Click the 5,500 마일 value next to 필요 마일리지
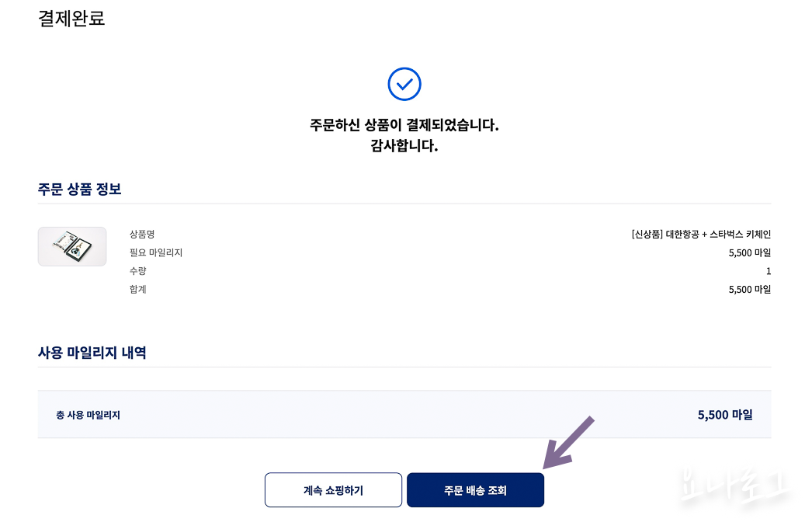This screenshot has width=812, height=522. pos(749,252)
